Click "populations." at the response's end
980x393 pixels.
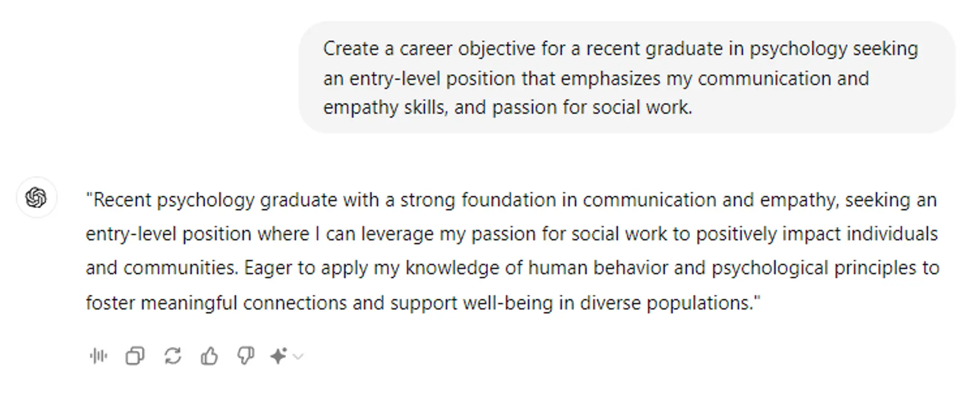(x=703, y=303)
